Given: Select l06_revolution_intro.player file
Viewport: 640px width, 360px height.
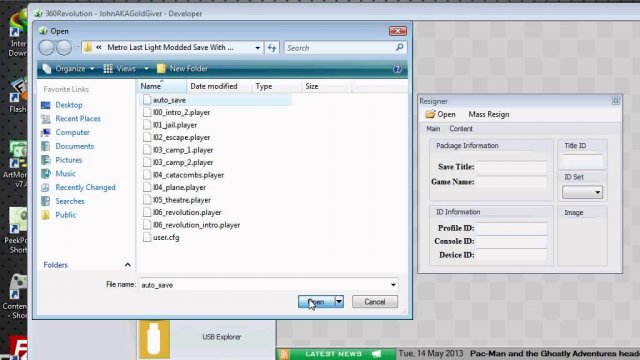Looking at the screenshot, I should click(x=196, y=225).
